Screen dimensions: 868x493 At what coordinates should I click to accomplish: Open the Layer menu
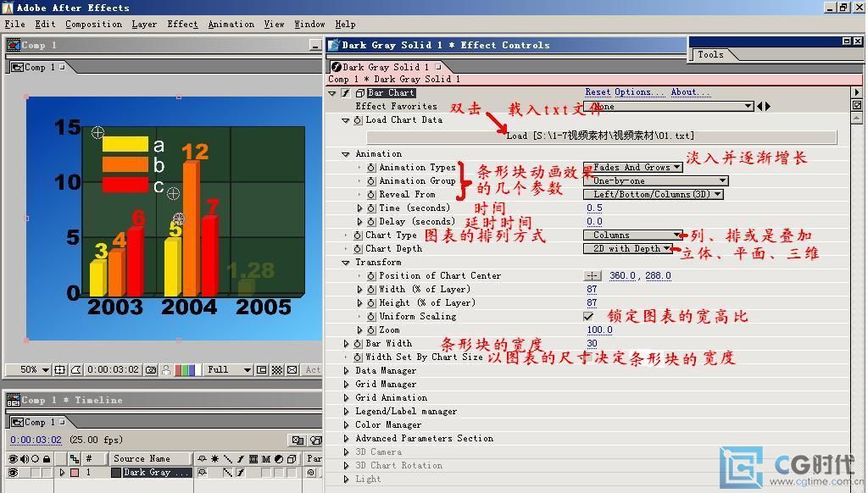click(x=144, y=24)
